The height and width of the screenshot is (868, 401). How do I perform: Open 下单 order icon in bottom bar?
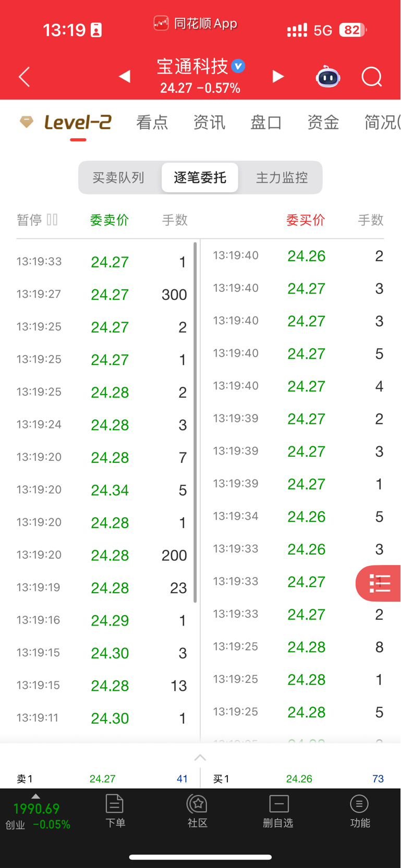pos(115,811)
